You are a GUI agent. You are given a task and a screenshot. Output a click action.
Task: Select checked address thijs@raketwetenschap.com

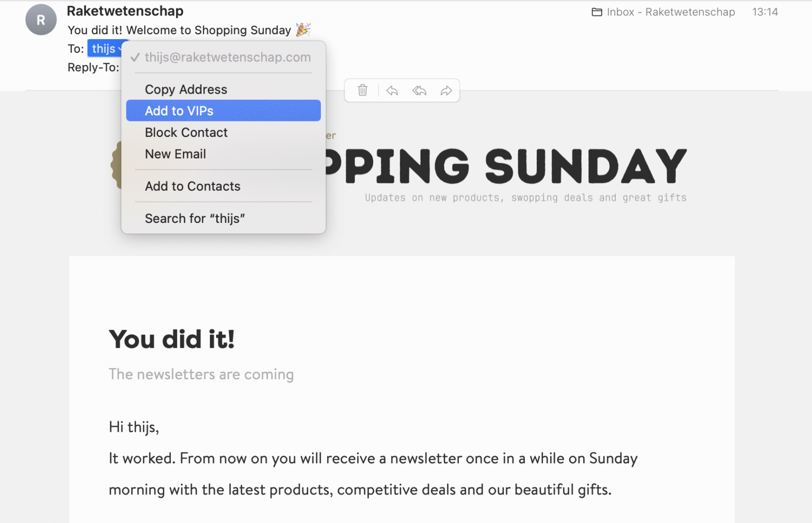[227, 57]
